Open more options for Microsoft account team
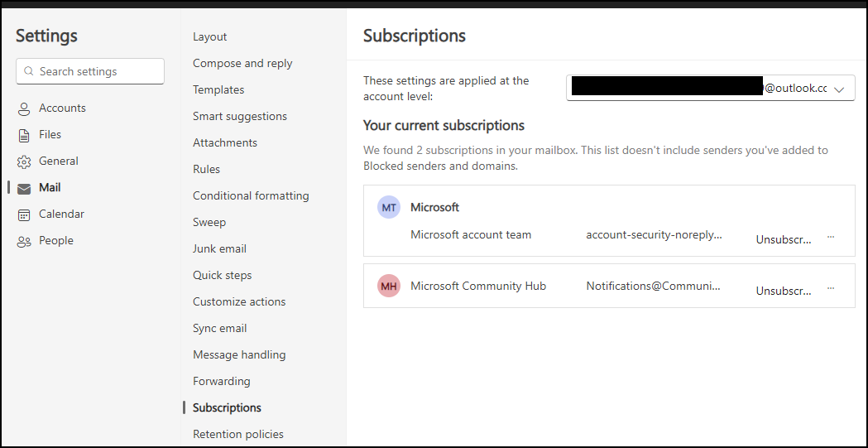This screenshot has width=868, height=448. (831, 237)
